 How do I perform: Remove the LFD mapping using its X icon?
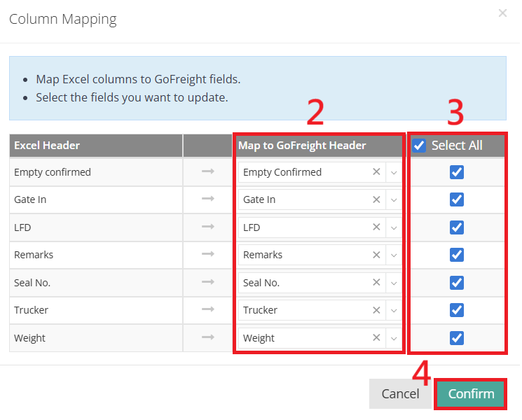376,227
